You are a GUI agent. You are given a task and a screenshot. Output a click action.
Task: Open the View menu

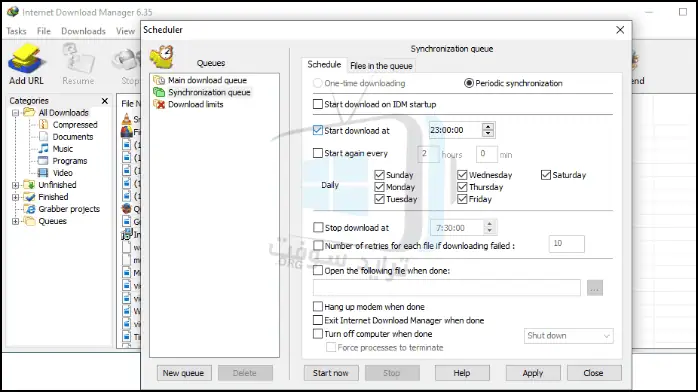click(125, 31)
